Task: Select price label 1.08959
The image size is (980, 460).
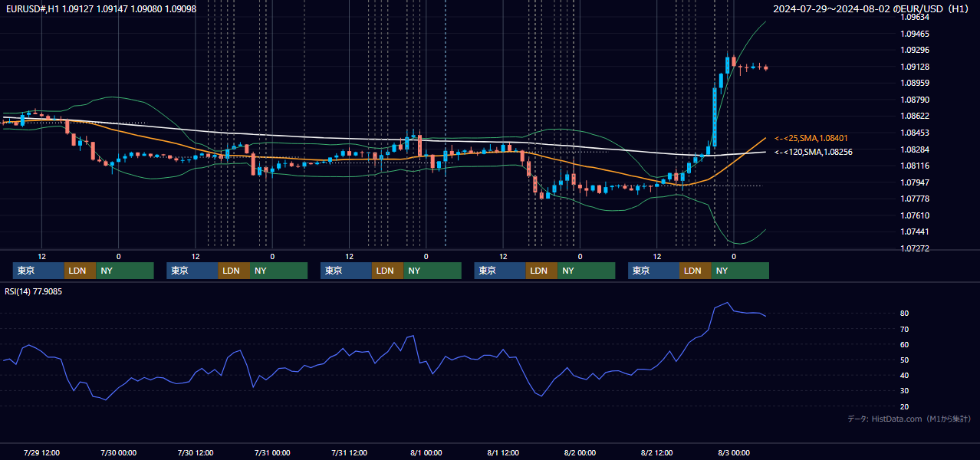Action: point(915,83)
